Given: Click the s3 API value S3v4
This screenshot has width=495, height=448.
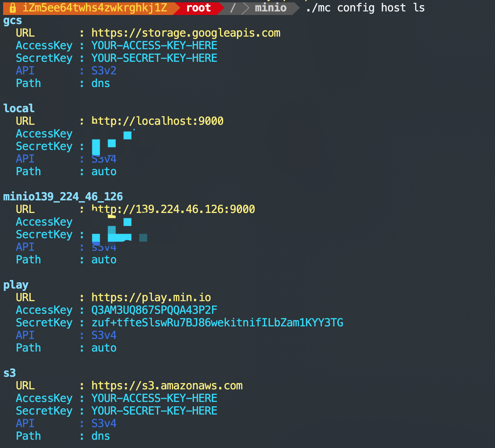Looking at the screenshot, I should coord(104,423).
